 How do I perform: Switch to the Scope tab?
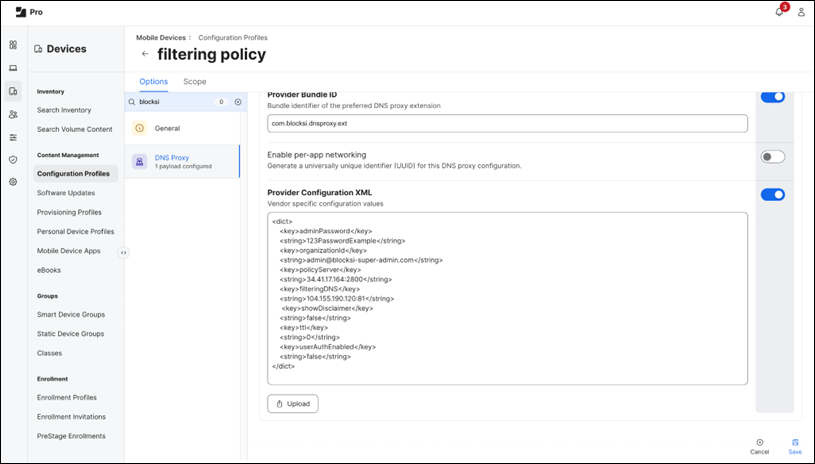coord(194,82)
